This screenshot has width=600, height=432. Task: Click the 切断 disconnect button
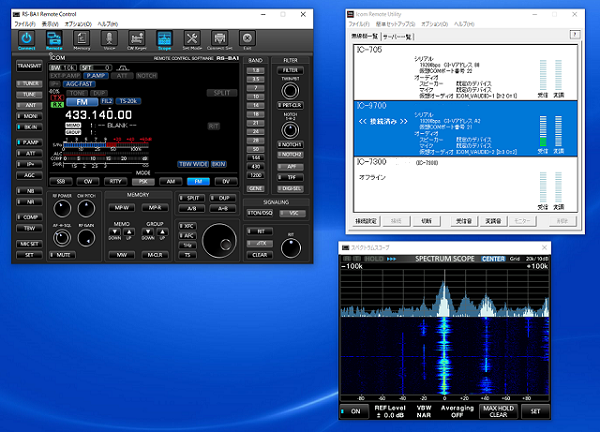[426, 221]
